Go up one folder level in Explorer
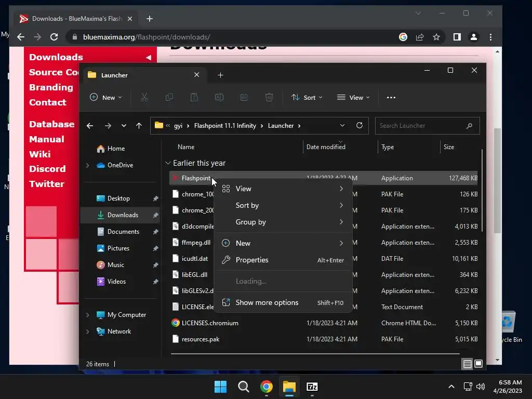Screen dimensions: 532x399 tap(139, 126)
